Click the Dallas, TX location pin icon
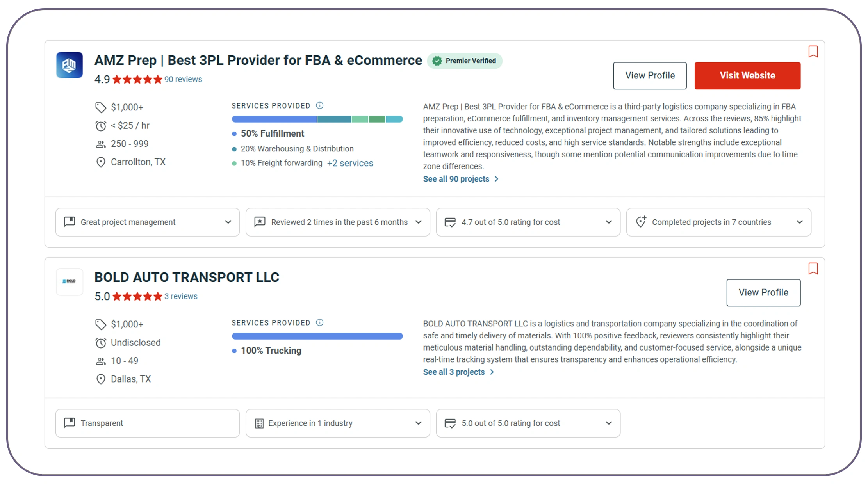This screenshot has width=868, height=484. pyautogui.click(x=101, y=379)
